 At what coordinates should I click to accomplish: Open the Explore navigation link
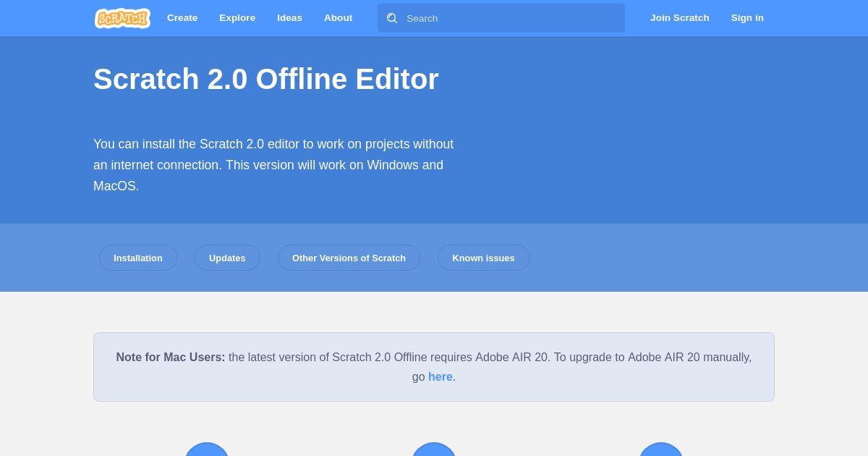(237, 18)
